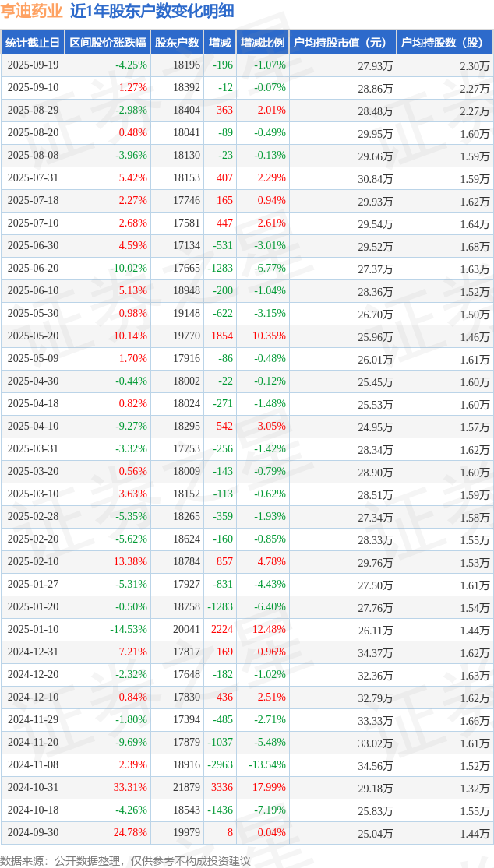Select the -2963 decrease value
Viewport: 494px width, 868px height.
pos(221,765)
